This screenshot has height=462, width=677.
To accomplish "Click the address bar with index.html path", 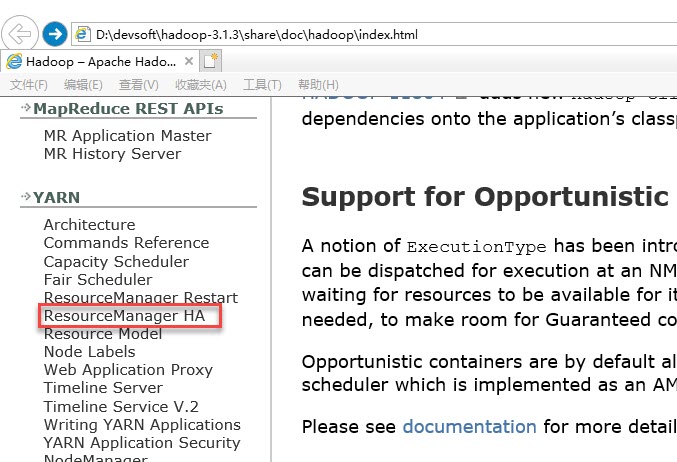I will [x=375, y=34].
